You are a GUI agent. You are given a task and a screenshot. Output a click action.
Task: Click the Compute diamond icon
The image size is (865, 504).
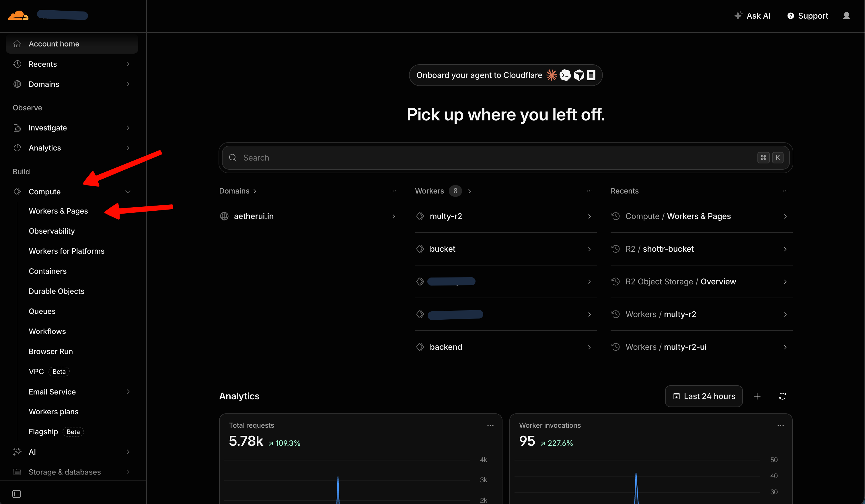(x=17, y=192)
